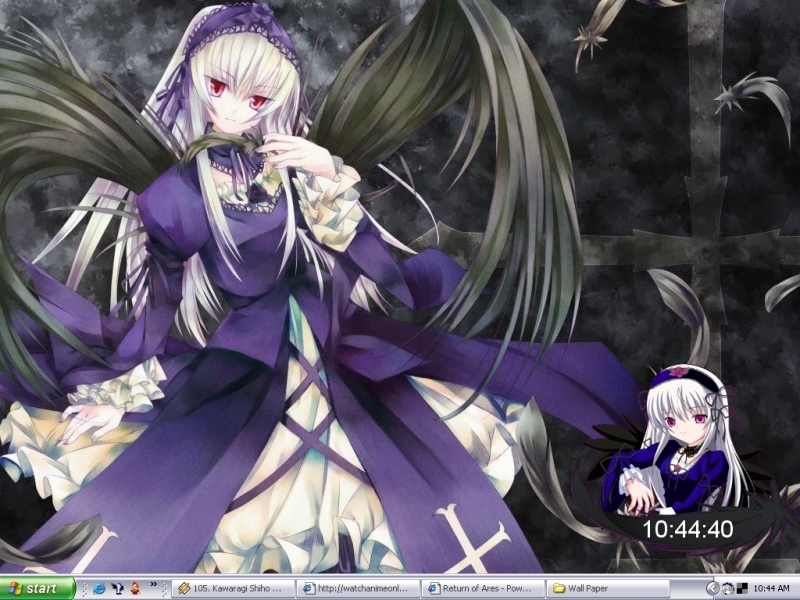Open the Wall Paper folder window
This screenshot has height=600, width=800.
coord(608,589)
